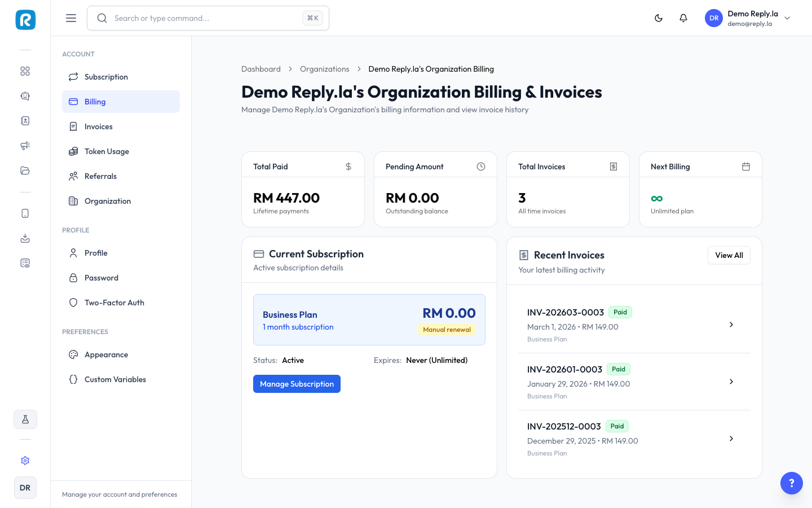Open Profile in the sidebar

pos(121,253)
